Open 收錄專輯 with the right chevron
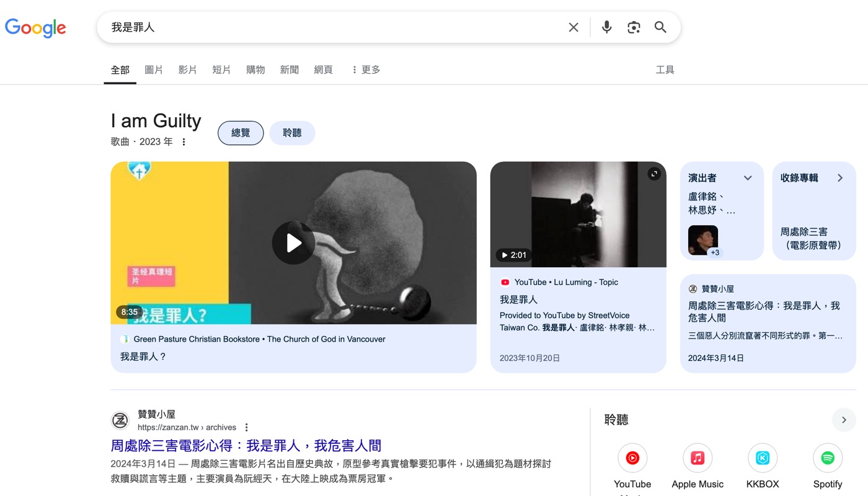Image resolution: width=868 pixels, height=496 pixels. tap(840, 178)
